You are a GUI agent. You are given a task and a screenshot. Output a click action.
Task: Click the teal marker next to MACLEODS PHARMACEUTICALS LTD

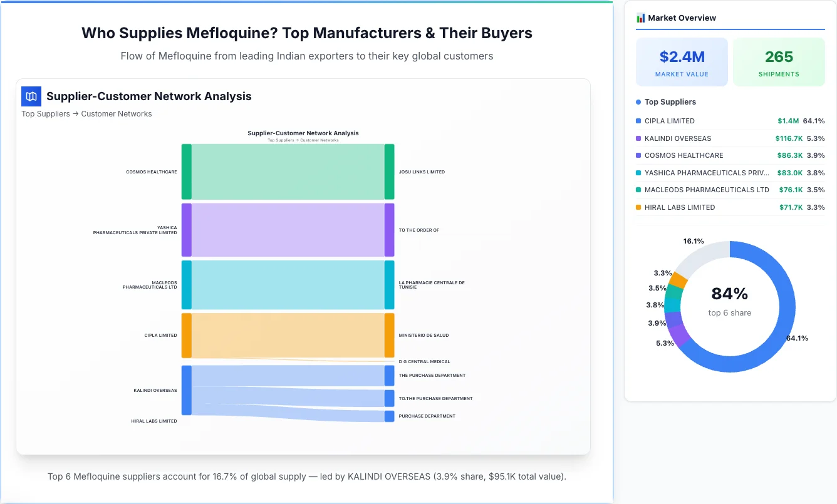click(x=638, y=190)
